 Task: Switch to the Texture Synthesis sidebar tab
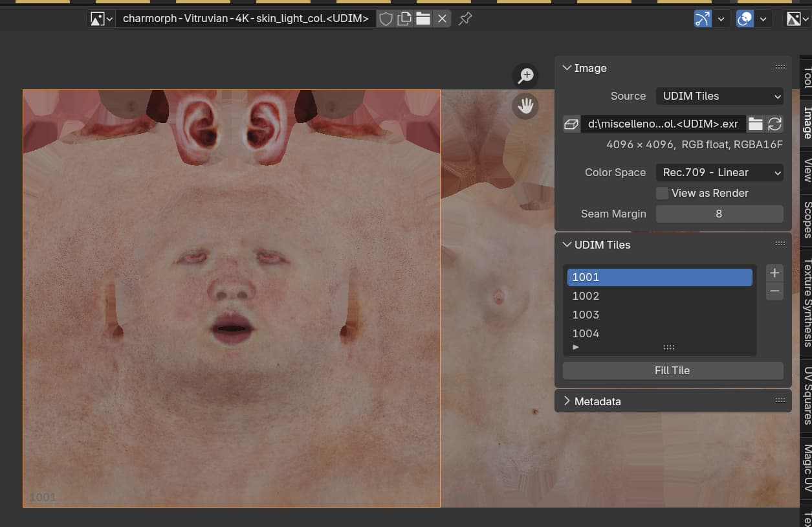806,303
